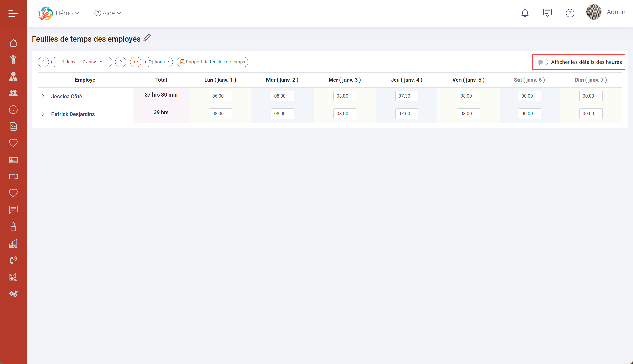Open the Options dropdown
This screenshot has width=633, height=364.
pos(159,62)
